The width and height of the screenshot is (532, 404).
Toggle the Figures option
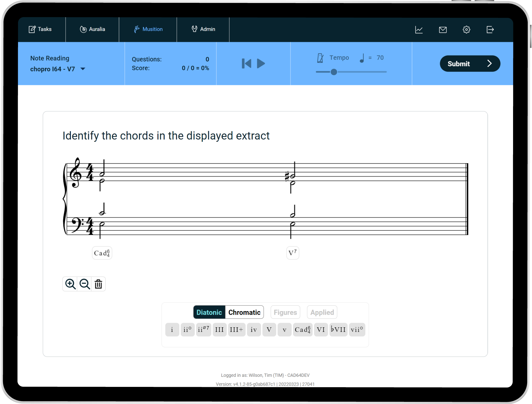point(285,312)
